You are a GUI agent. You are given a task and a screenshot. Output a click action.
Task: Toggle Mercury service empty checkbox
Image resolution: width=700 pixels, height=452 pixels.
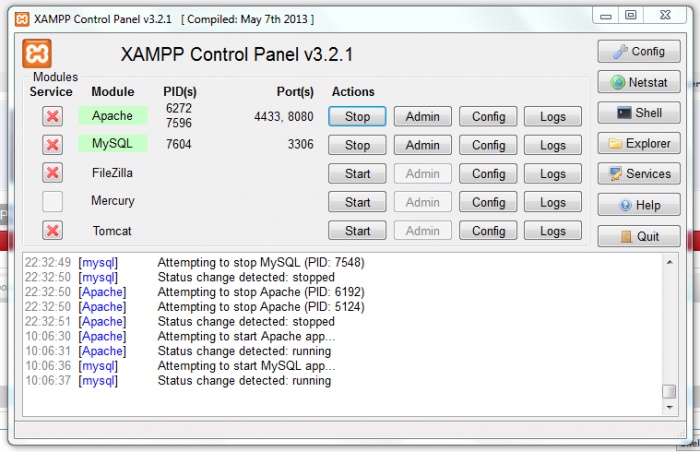point(52,201)
